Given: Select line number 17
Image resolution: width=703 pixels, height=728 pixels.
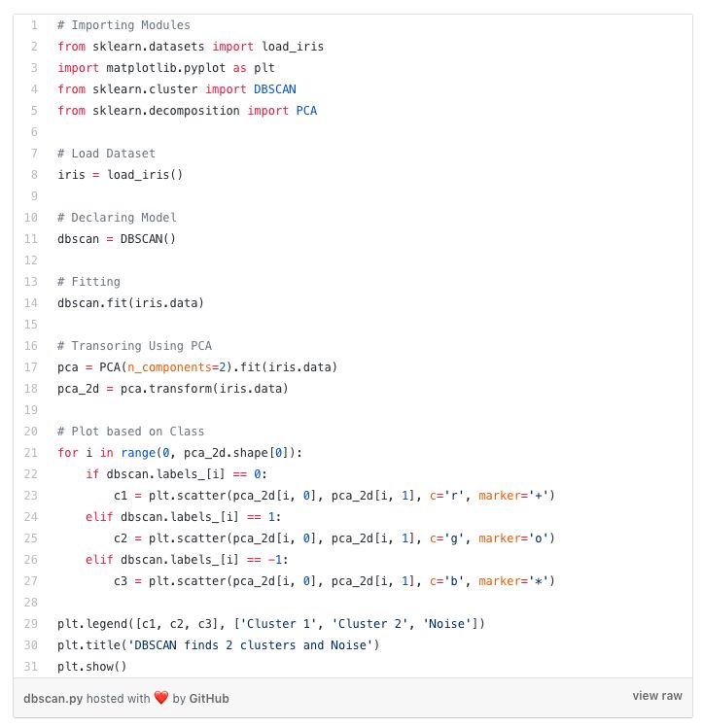Looking at the screenshot, I should click(32, 367).
